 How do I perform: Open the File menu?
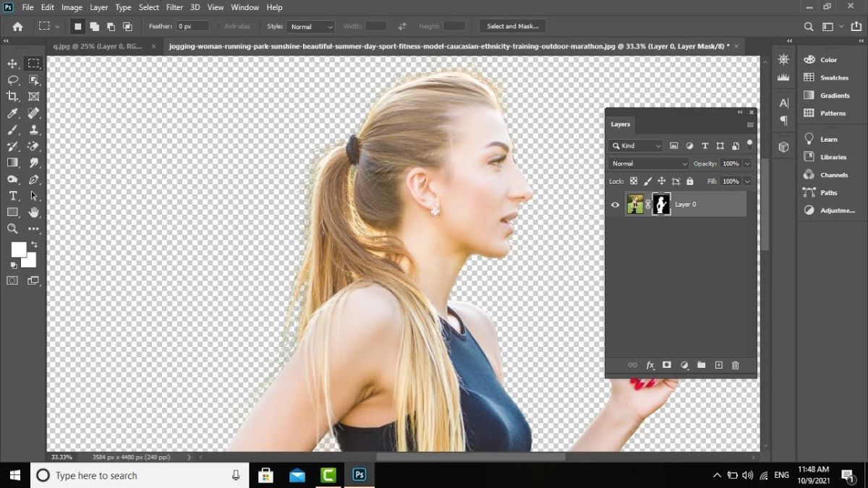click(28, 7)
